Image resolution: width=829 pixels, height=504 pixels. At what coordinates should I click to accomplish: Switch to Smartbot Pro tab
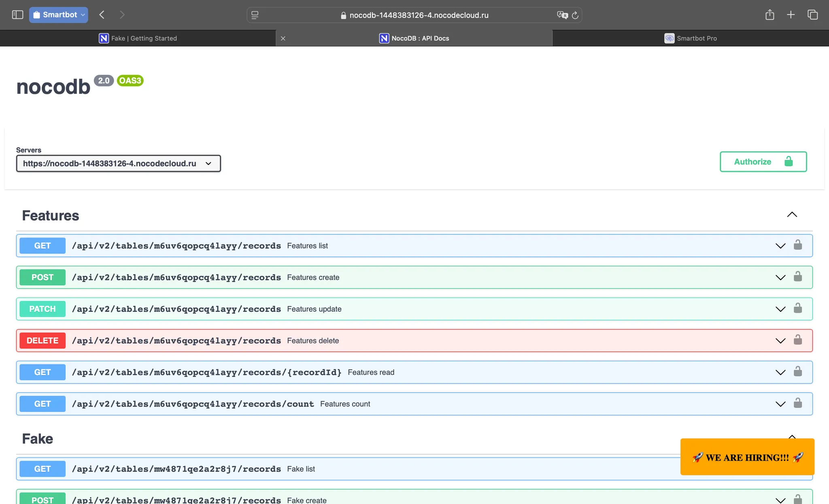[x=691, y=38]
